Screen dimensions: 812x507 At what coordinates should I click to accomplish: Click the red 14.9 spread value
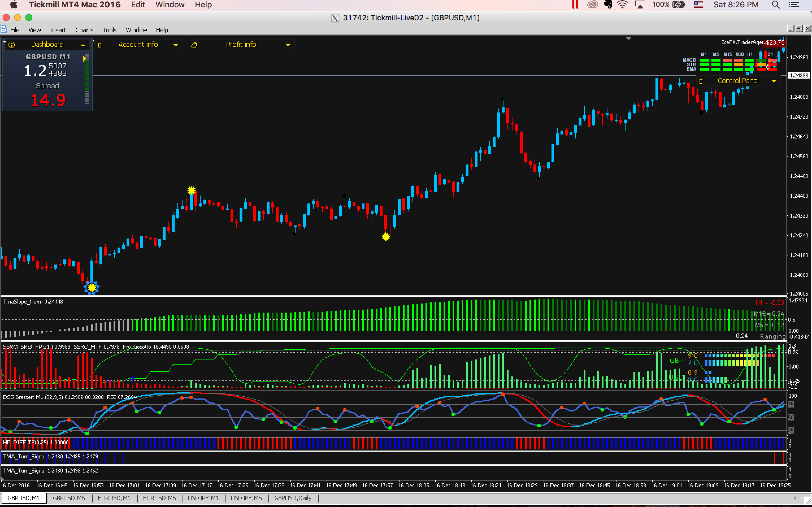click(x=48, y=100)
